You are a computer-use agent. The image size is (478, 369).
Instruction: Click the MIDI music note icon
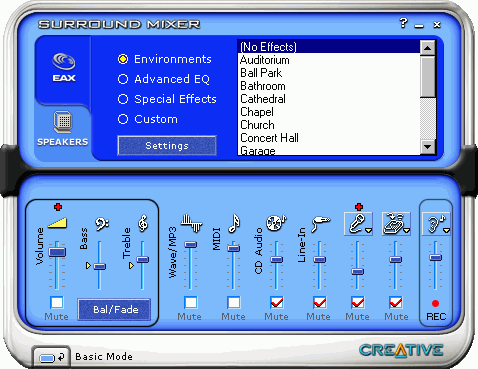234,223
